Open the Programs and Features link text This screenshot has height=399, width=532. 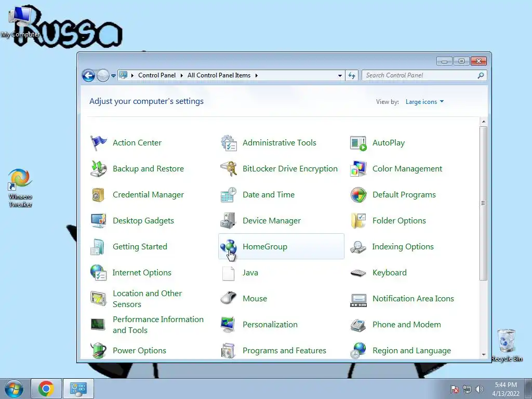[284, 351]
